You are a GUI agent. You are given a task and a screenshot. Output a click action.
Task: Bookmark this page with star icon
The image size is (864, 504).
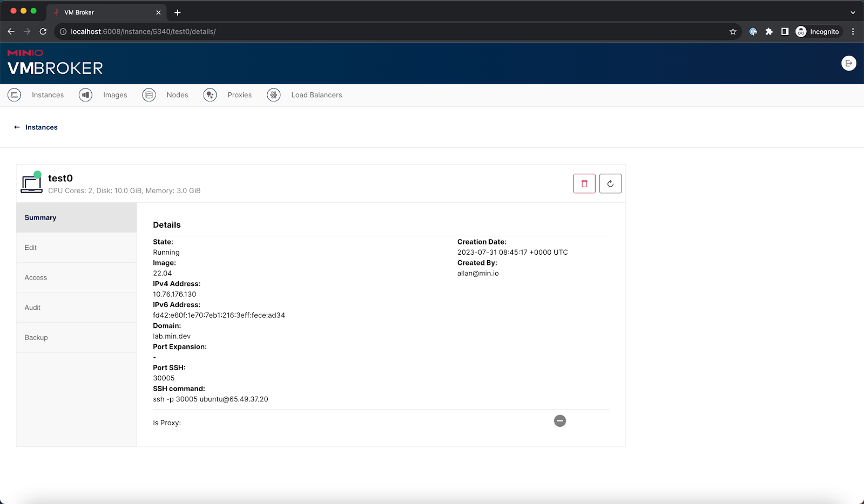tap(733, 32)
